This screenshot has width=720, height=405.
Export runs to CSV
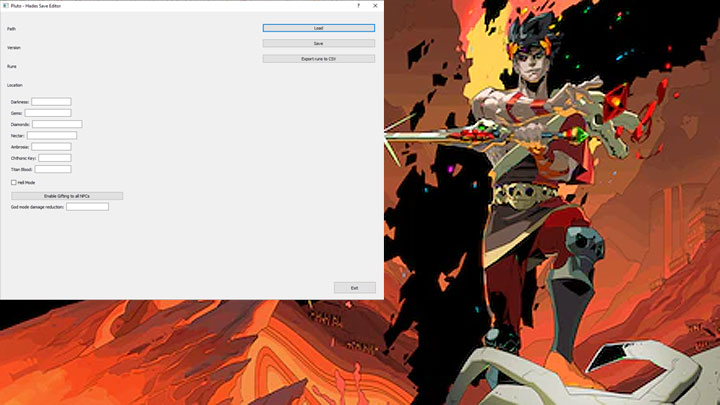click(319, 59)
